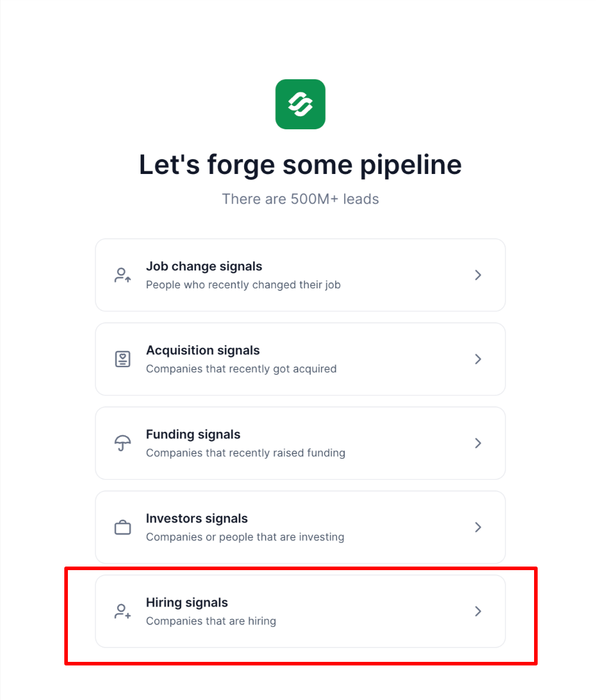The image size is (596, 700).
Task: Open the Acquisition signals title
Action: [202, 350]
